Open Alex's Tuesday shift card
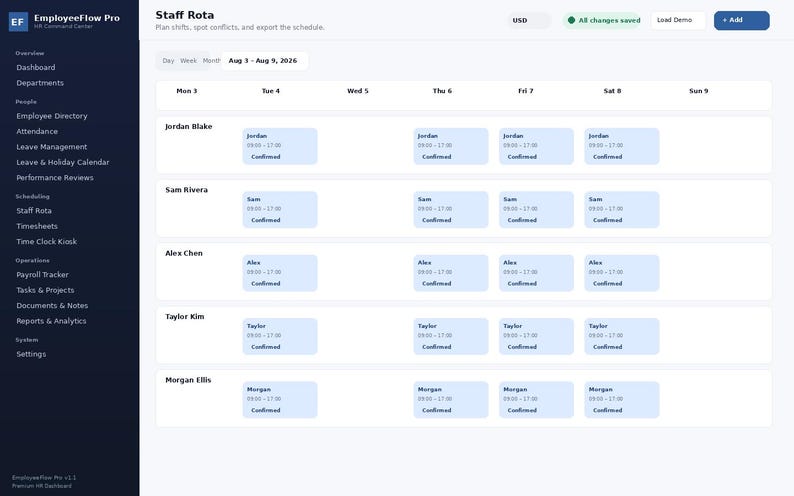This screenshot has height=496, width=794. coord(280,273)
